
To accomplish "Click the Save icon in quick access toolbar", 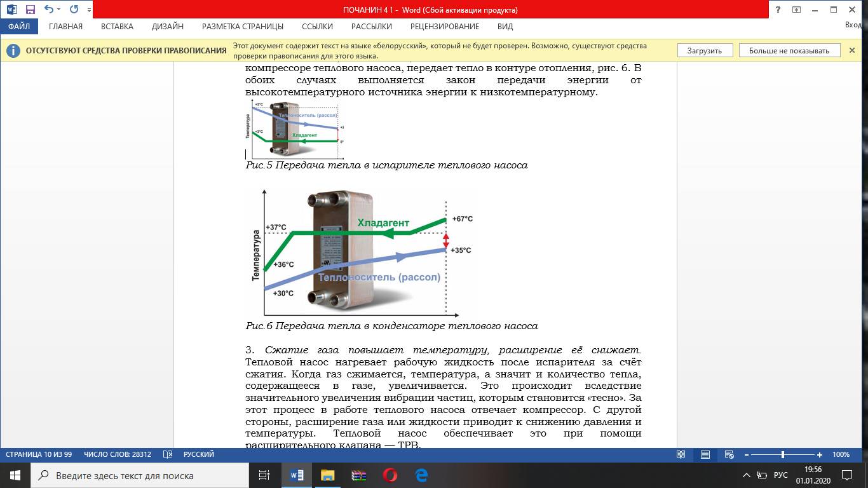I will 31,10.
